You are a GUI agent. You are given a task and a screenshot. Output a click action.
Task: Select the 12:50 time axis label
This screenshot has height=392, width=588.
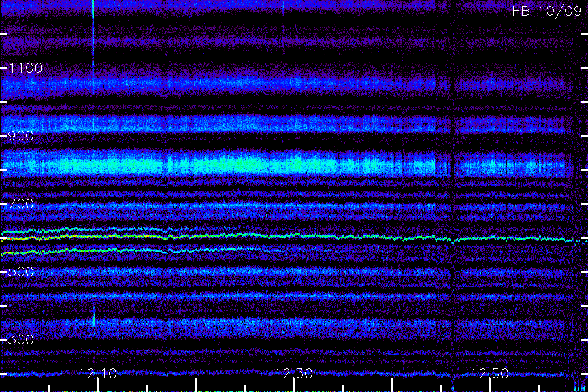490,373
